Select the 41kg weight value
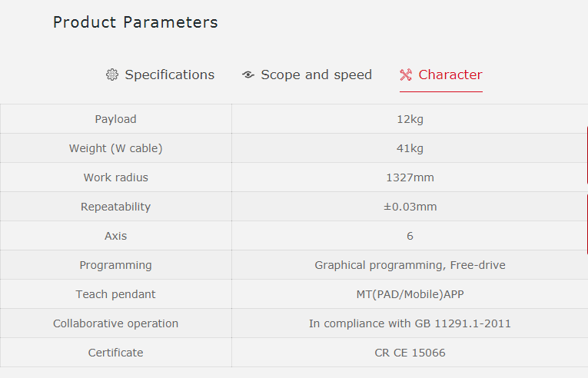Screen dimensions: 588x378 point(410,148)
